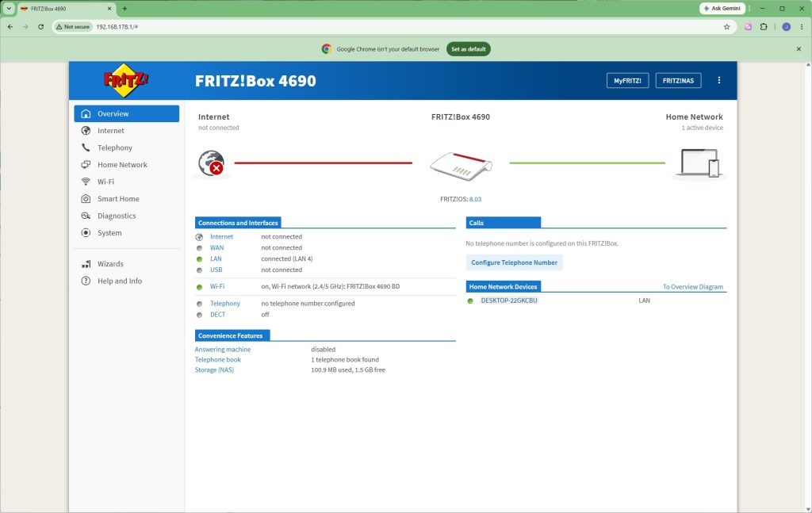812x513 pixels.
Task: Open the Overview menu item
Action: click(126, 114)
